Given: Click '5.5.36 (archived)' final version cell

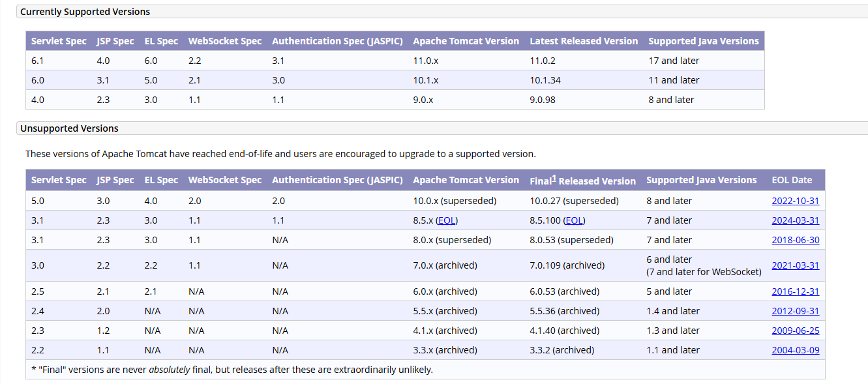Looking at the screenshot, I should click(x=564, y=311).
